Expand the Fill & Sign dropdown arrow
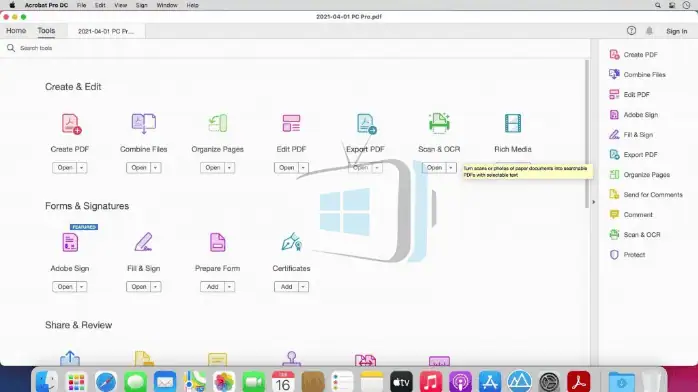This screenshot has width=698, height=392. point(155,287)
